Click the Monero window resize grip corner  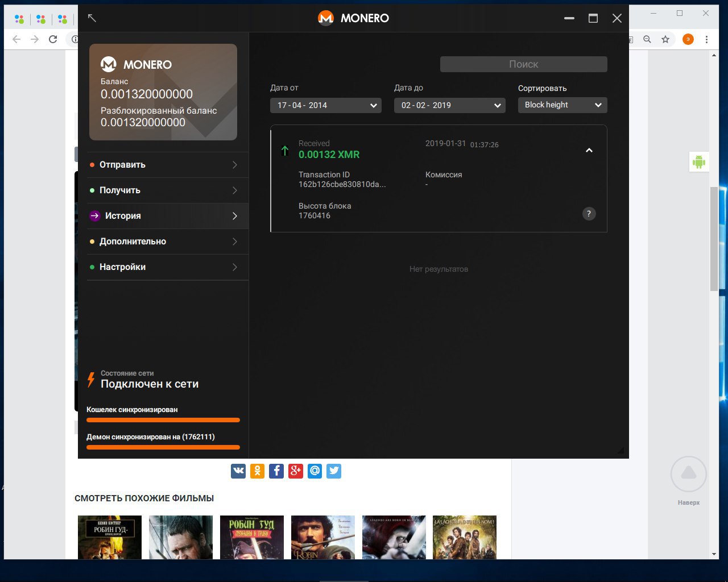point(621,451)
